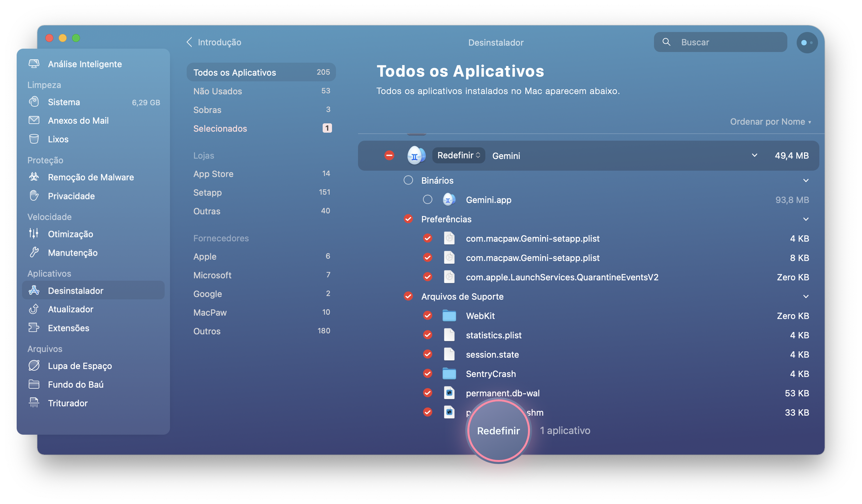Uncheck Arquivos de Suporte group checkbox
862x504 pixels.
(x=408, y=296)
